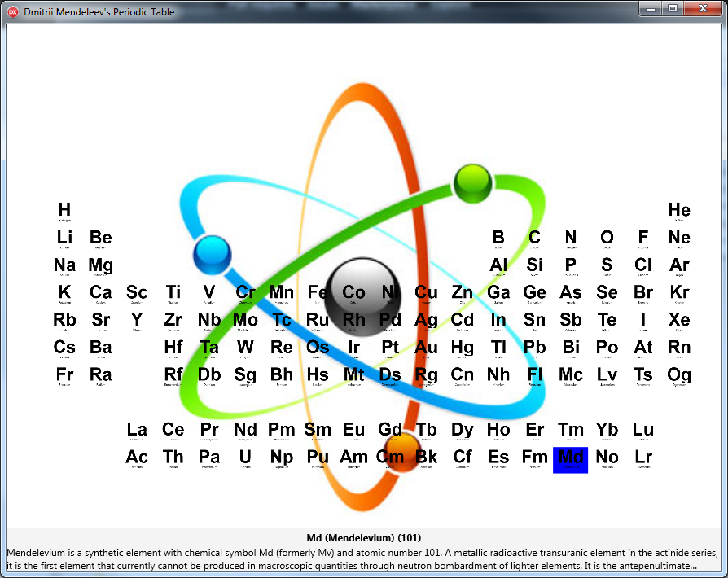
Task: Select the Rb element
Action: pyautogui.click(x=64, y=321)
